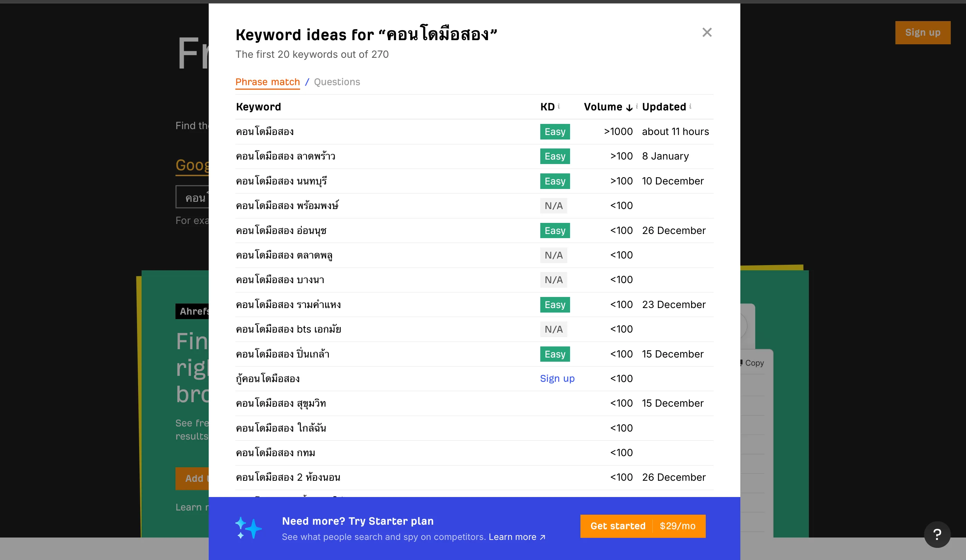Open help via the question mark button

pyautogui.click(x=937, y=534)
